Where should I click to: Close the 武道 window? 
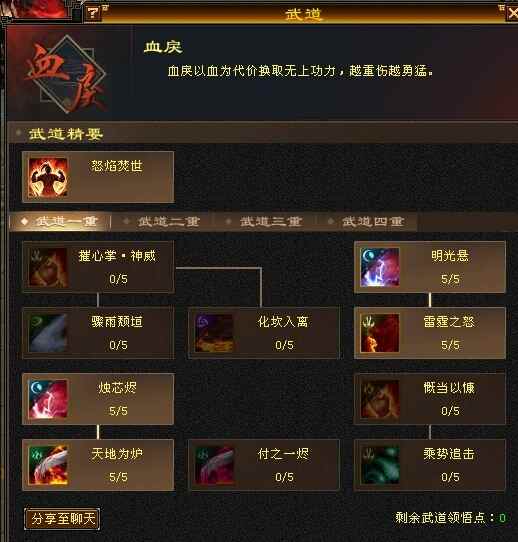click(x=512, y=13)
